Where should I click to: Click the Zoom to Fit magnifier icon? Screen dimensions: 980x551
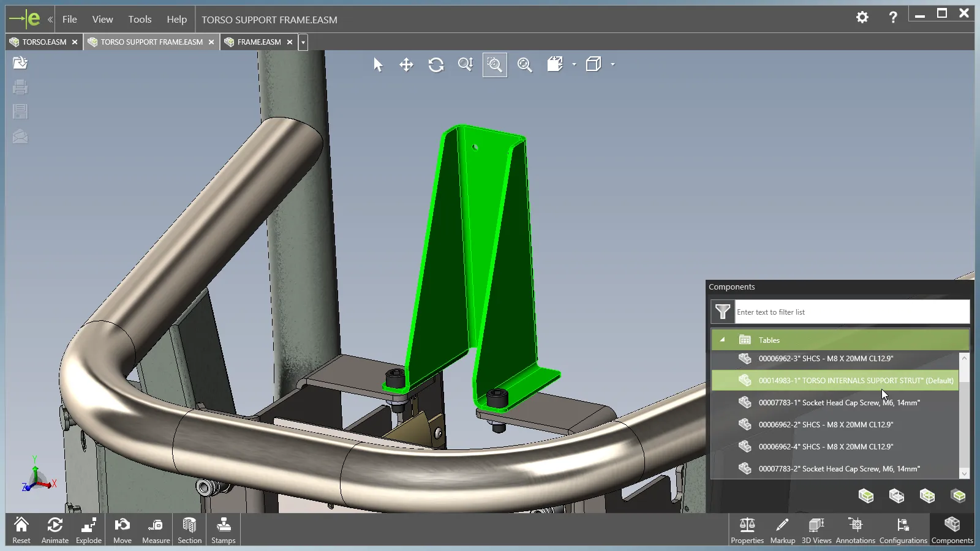[525, 65]
